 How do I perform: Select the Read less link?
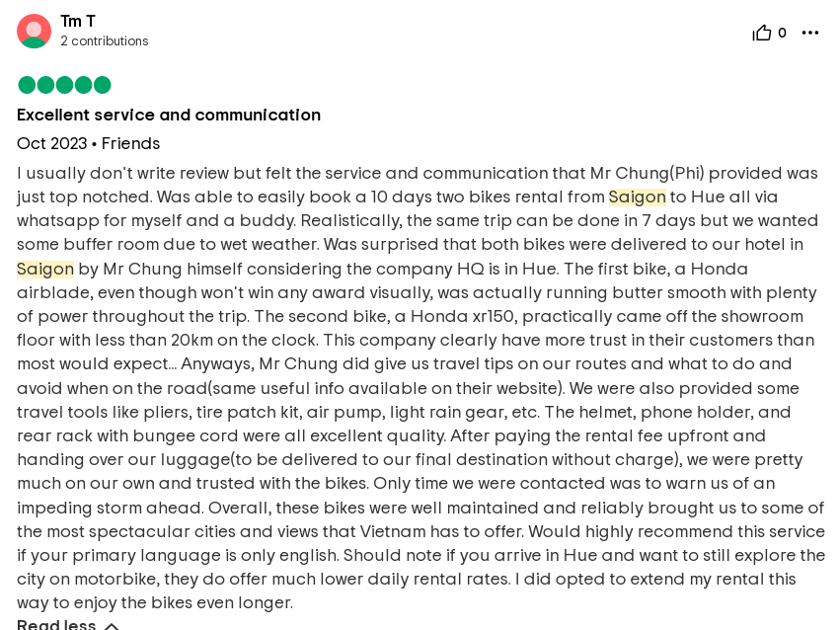point(56,625)
